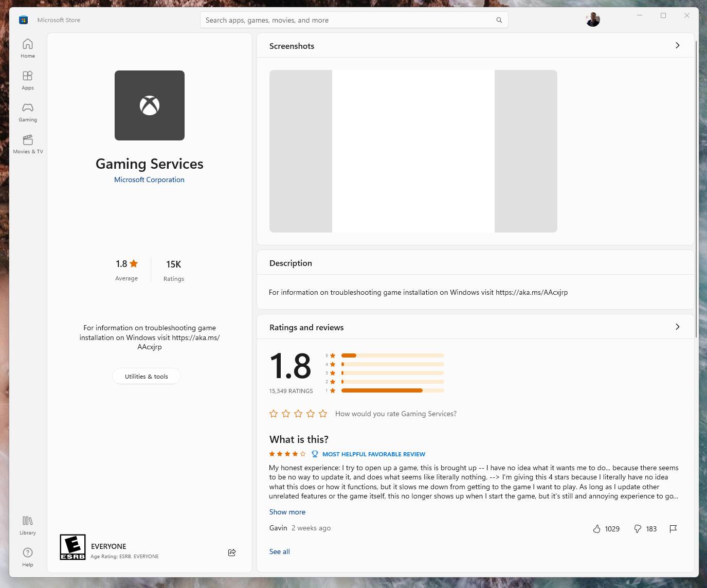Click 'Age Rating: ESRB. EVERYONE' text

pos(124,557)
